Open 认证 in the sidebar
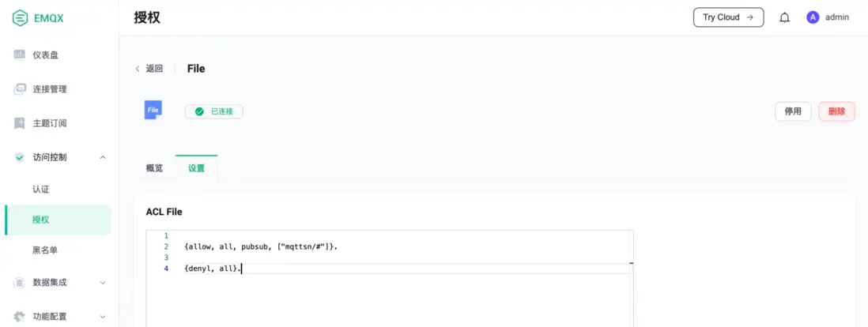Viewport: 868px width, 327px height. click(41, 190)
